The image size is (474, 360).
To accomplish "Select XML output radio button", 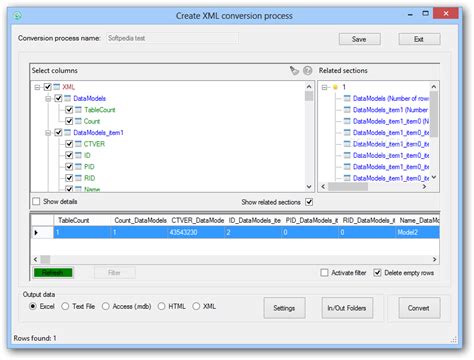I will point(196,306).
